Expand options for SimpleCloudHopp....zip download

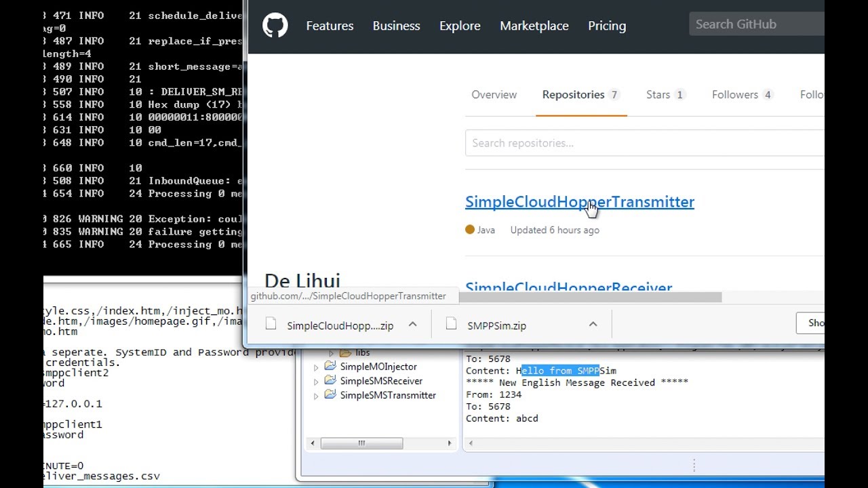click(412, 325)
